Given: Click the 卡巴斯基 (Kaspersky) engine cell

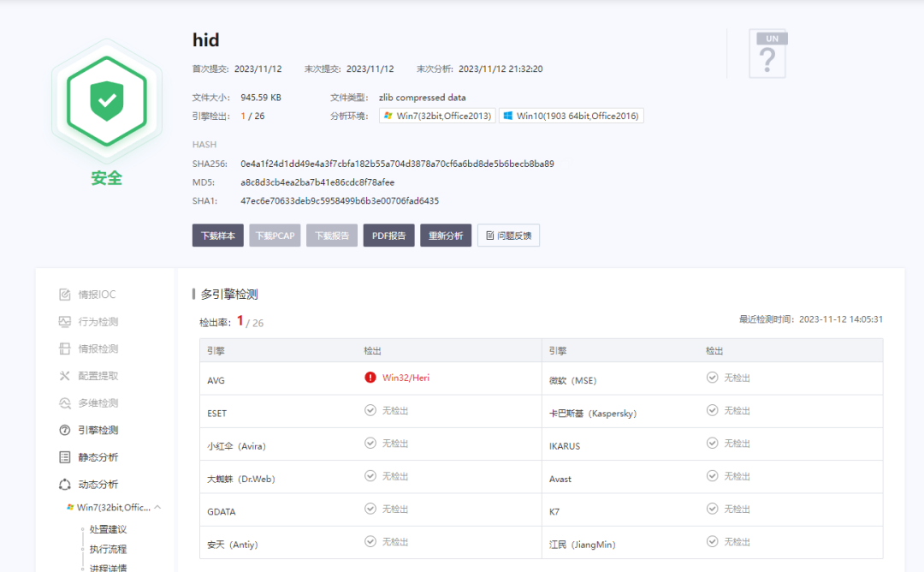Looking at the screenshot, I should tap(593, 414).
